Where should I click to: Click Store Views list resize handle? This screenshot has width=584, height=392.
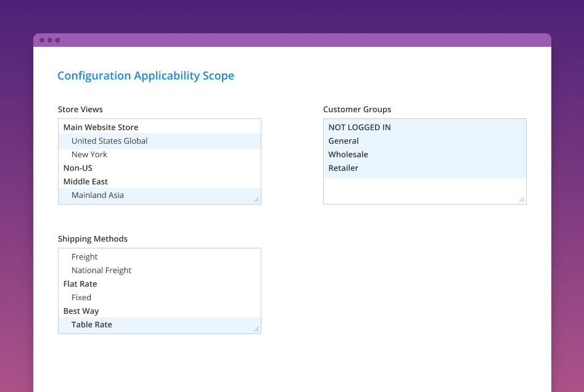coord(257,200)
